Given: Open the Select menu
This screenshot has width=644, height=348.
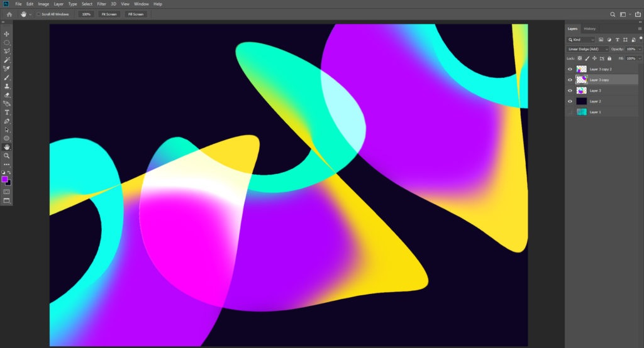Looking at the screenshot, I should (x=87, y=4).
